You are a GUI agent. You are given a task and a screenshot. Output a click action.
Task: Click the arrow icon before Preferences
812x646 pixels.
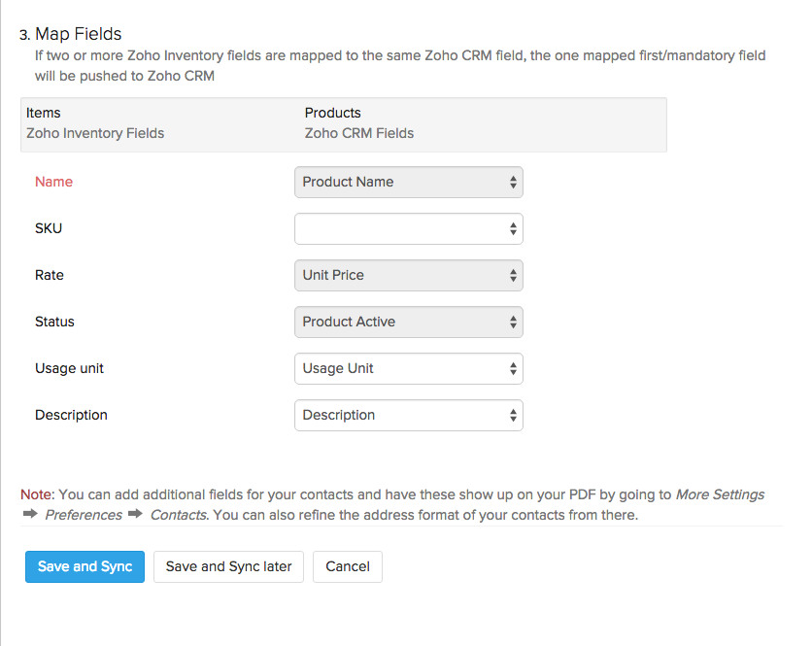coord(29,515)
